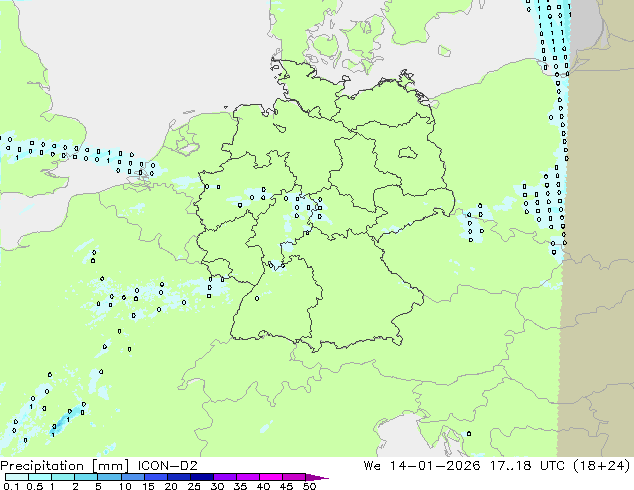Click the 20–25 mm legend swatch
Image resolution: width=634 pixels, height=490 pixels.
178,477
